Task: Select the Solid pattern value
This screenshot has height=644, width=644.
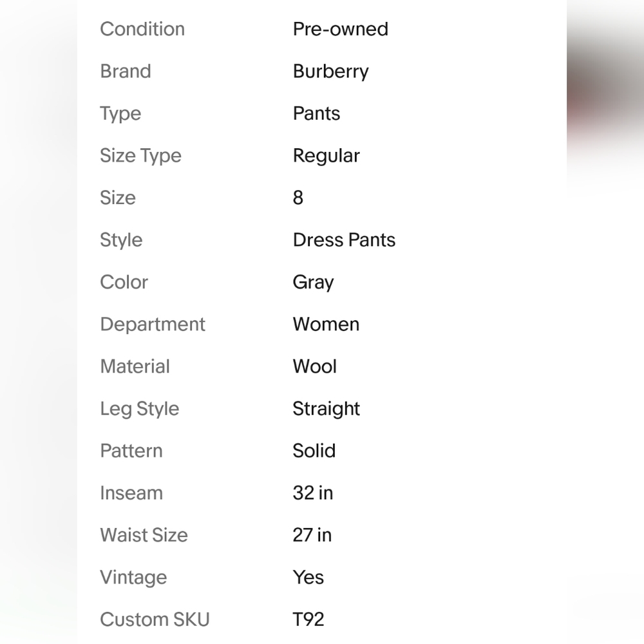Action: [314, 451]
